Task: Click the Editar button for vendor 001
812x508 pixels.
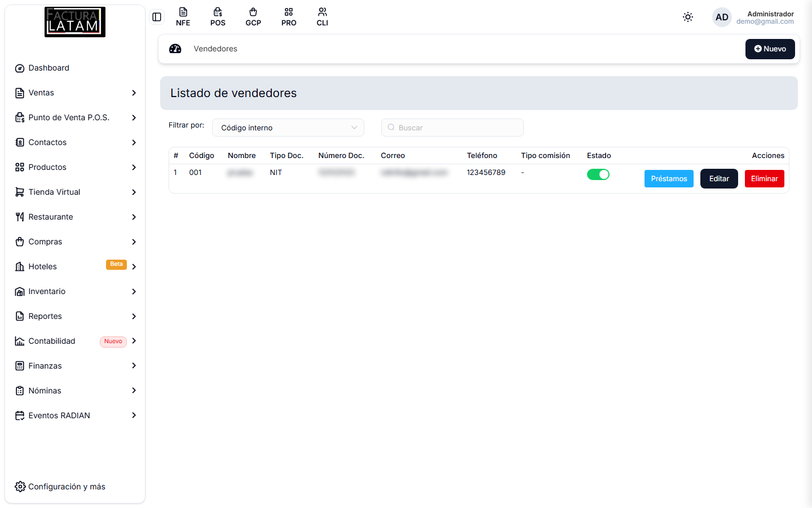Action: 719,178
